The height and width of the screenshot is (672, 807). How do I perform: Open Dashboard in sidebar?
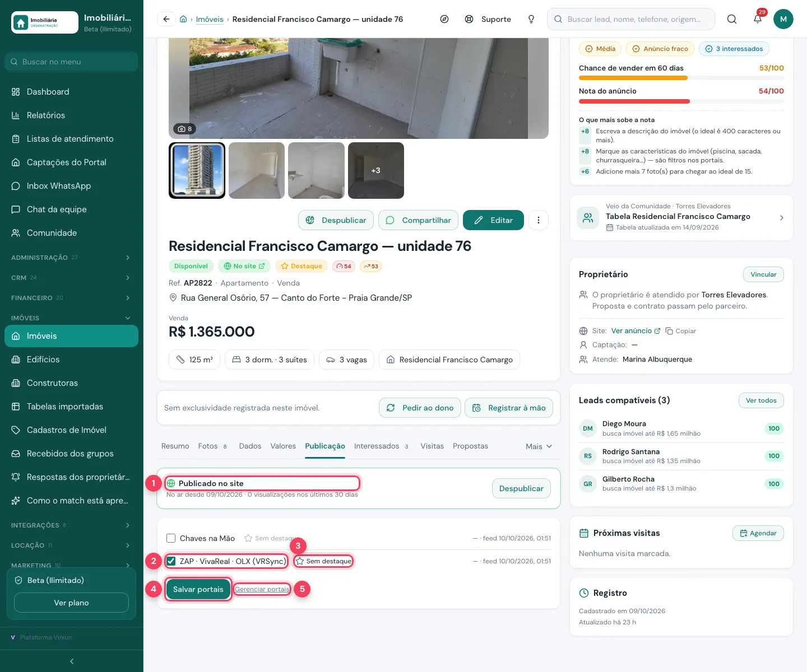tap(72, 92)
